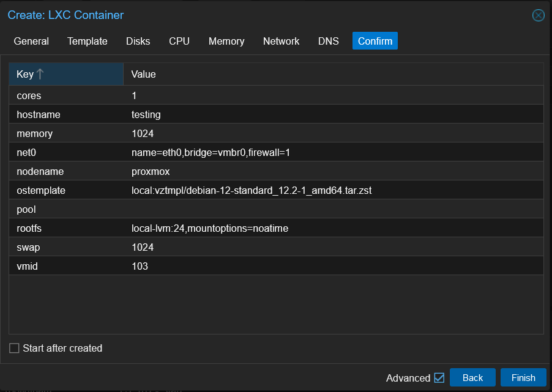The height and width of the screenshot is (392, 552).
Task: Click the memory row showing 1024
Action: [x=184, y=133]
